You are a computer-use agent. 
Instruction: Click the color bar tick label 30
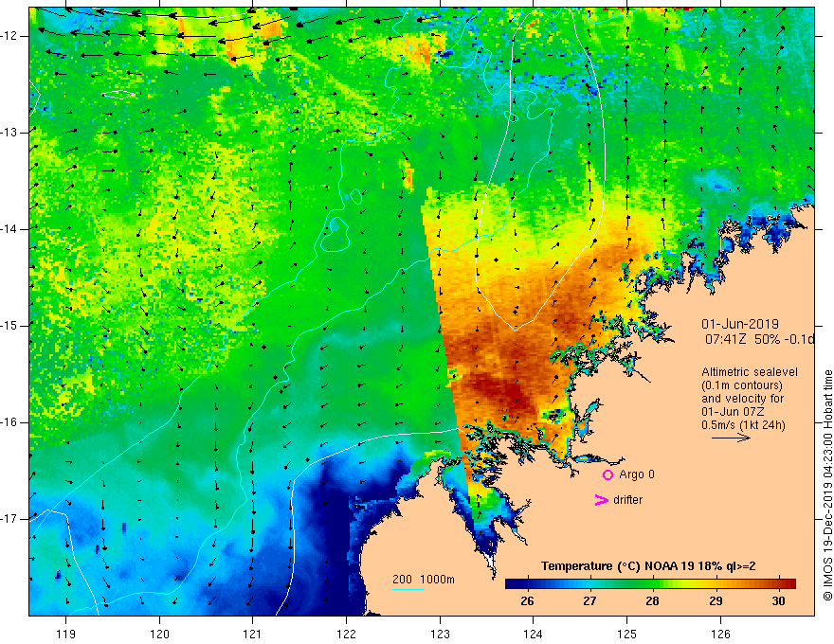(x=778, y=601)
